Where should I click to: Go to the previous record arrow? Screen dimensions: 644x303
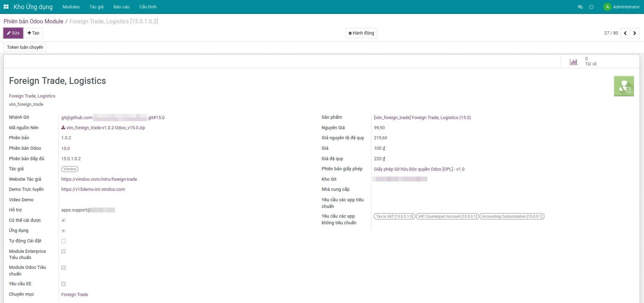pos(625,33)
